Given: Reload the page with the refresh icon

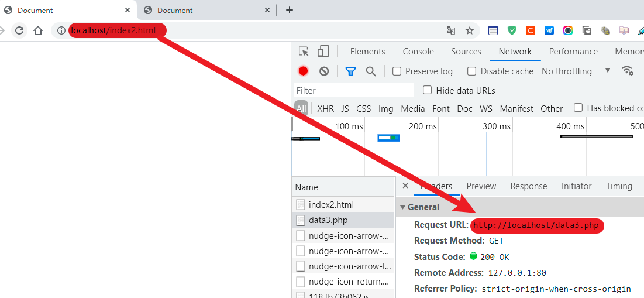Looking at the screenshot, I should pyautogui.click(x=19, y=30).
